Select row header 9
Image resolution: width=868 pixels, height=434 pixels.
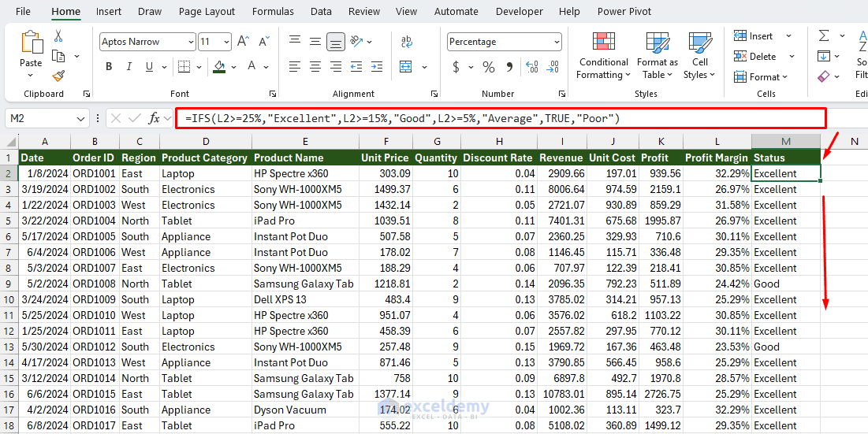coord(9,284)
